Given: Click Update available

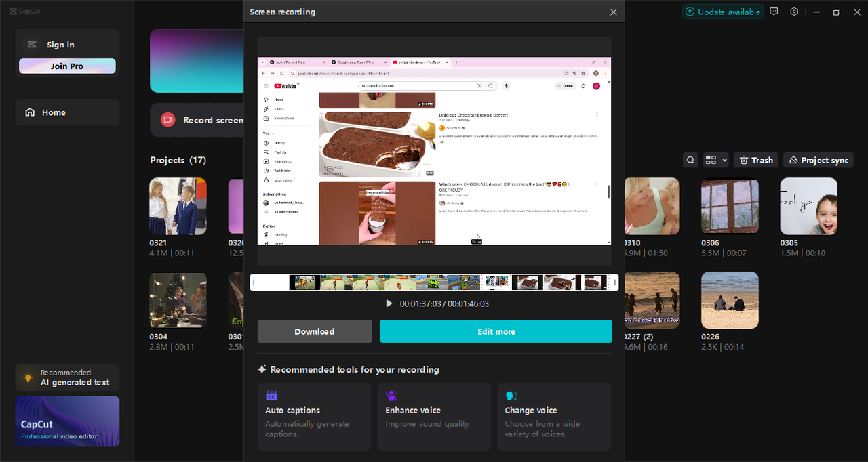Looking at the screenshot, I should (x=723, y=12).
